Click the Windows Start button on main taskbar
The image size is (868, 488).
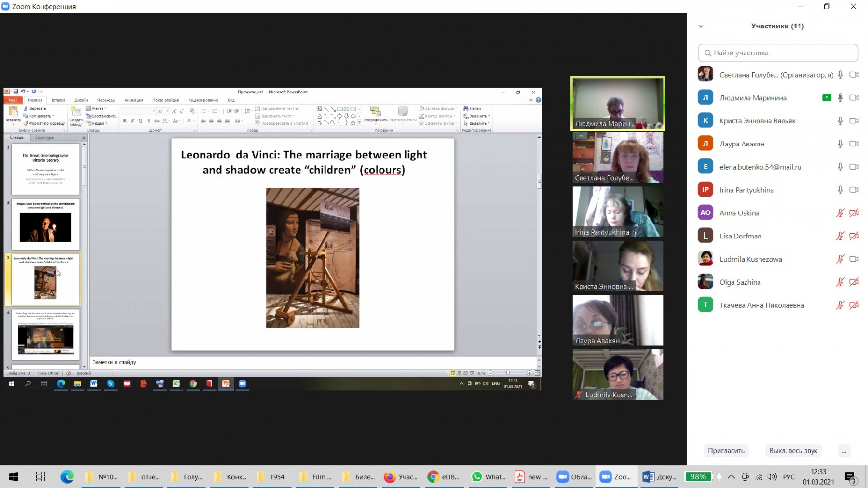point(14,477)
